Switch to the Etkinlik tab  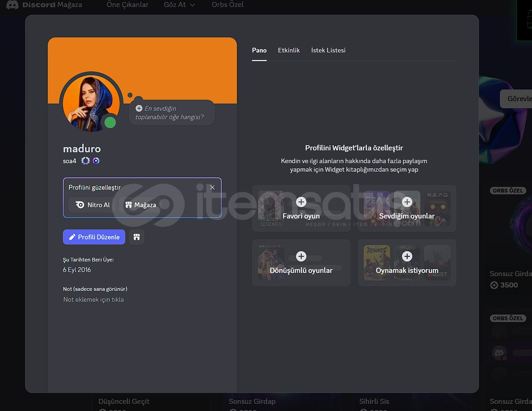tap(289, 50)
